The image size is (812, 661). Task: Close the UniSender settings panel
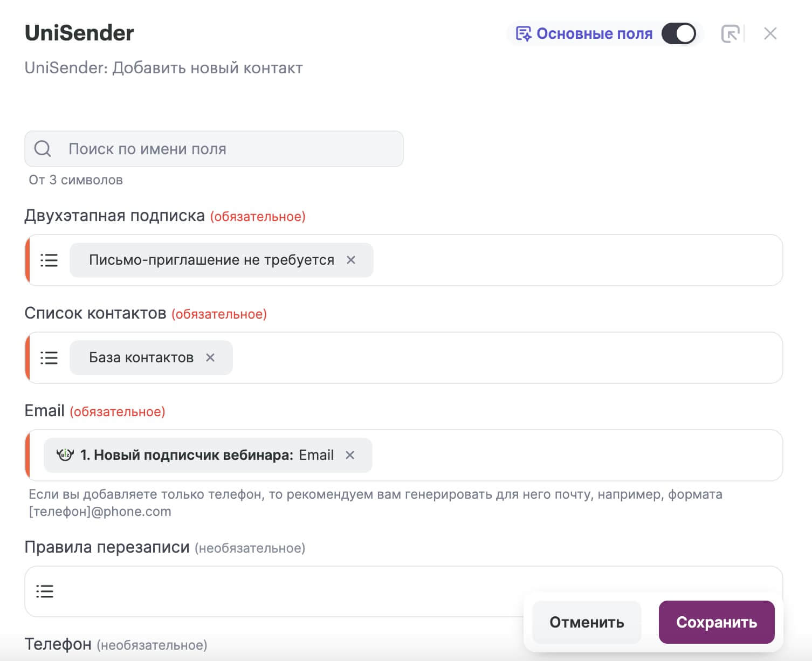coord(770,33)
